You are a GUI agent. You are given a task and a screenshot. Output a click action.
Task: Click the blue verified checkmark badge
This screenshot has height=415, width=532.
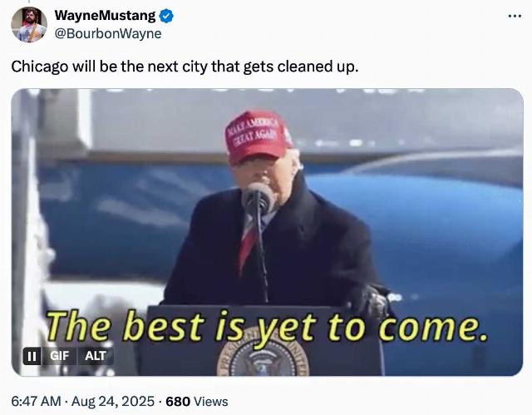click(x=166, y=16)
